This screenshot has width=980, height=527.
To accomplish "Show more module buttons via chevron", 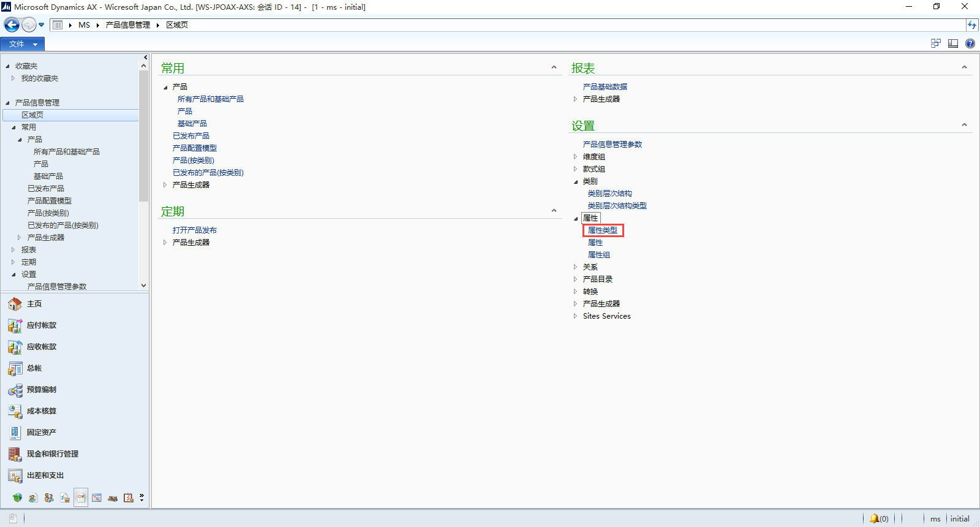I will click(x=141, y=498).
